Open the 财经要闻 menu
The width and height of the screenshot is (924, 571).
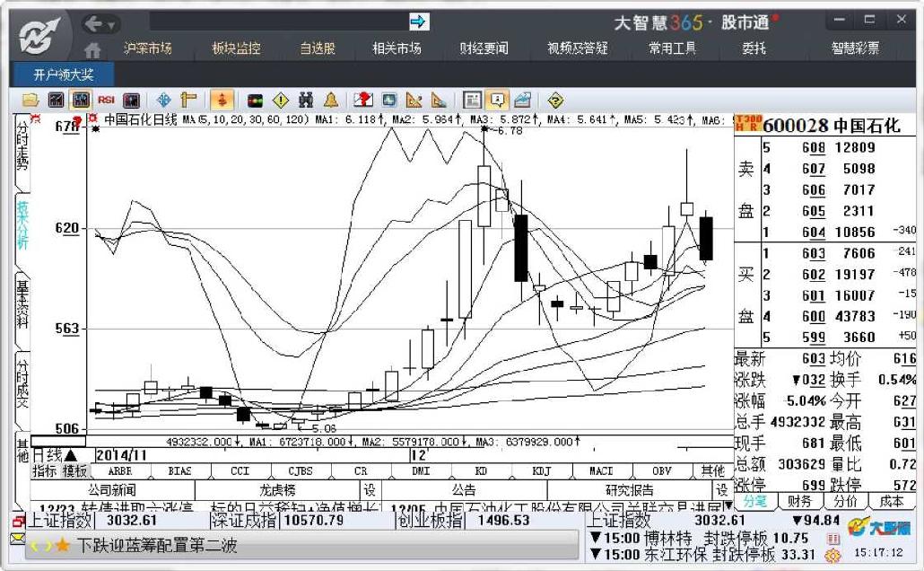pos(484,48)
